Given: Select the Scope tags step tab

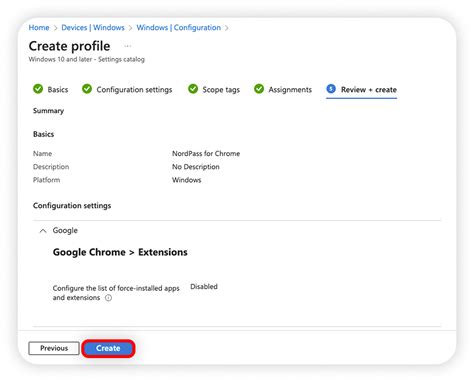Looking at the screenshot, I should [x=214, y=89].
